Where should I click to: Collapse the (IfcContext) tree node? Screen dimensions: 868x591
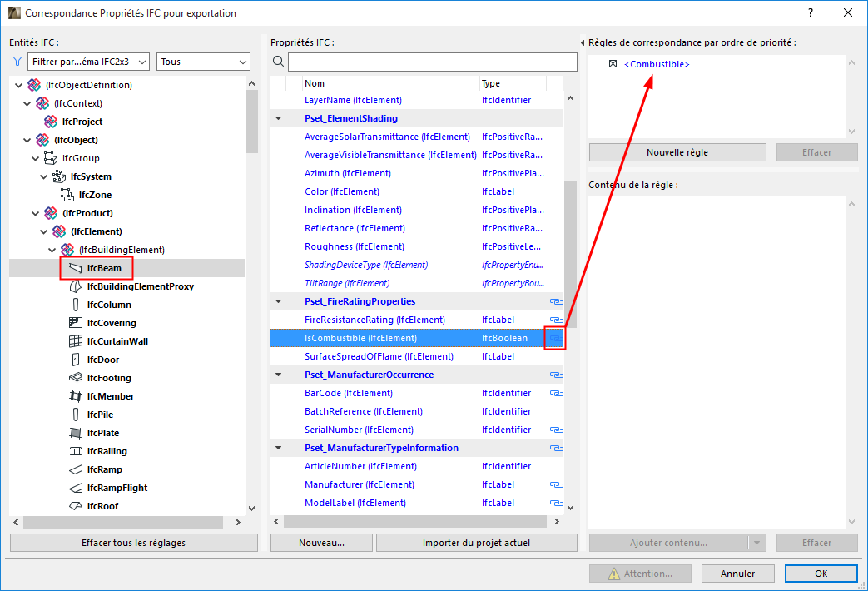pos(27,103)
